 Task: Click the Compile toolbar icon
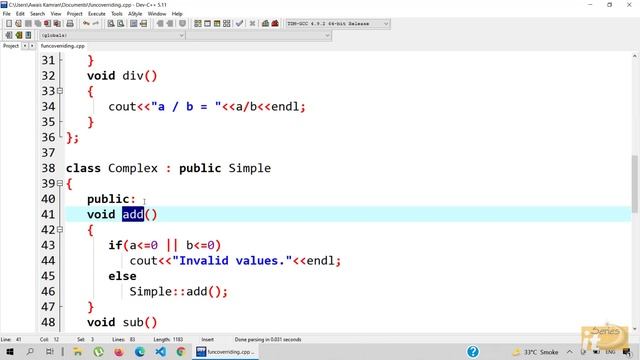198,24
